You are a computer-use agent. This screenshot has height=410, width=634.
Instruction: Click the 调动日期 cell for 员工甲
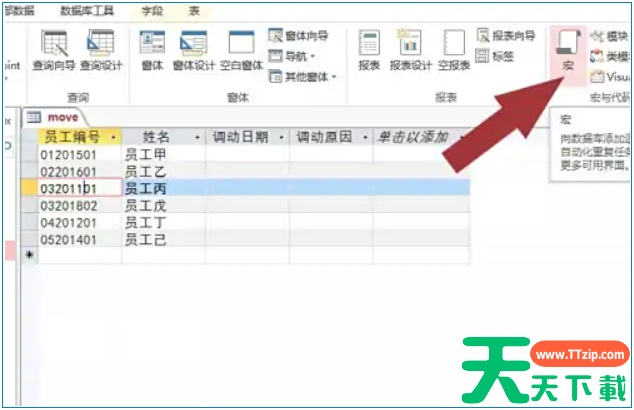click(x=247, y=154)
